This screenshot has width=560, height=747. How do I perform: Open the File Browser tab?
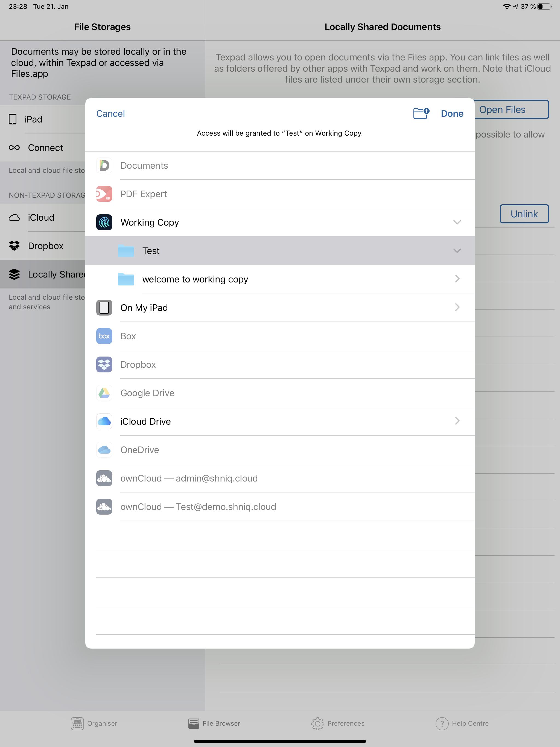(x=214, y=723)
